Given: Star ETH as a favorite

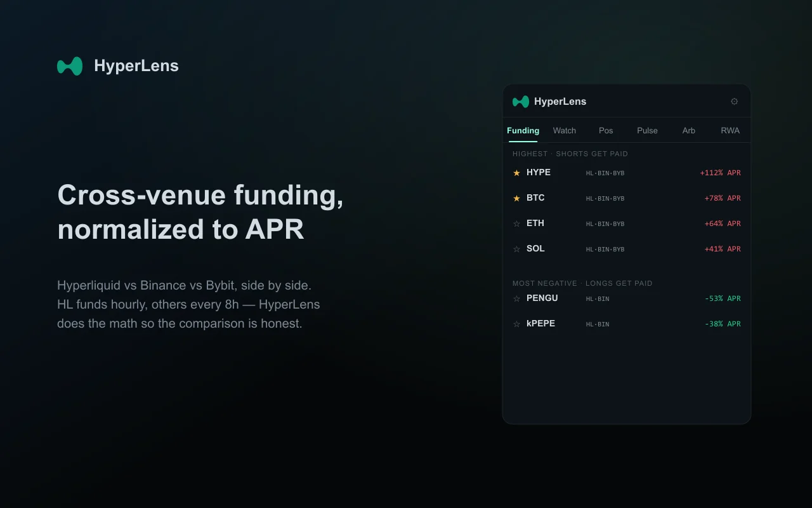Looking at the screenshot, I should pos(516,224).
